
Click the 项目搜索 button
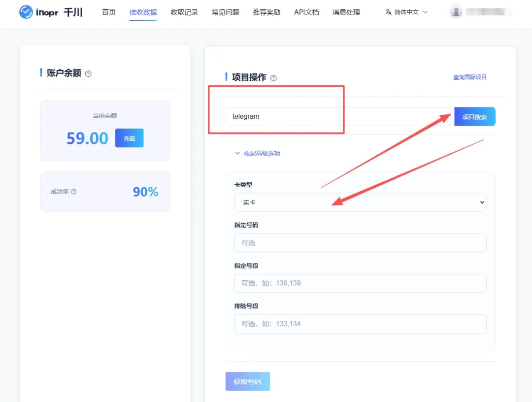pyautogui.click(x=474, y=117)
